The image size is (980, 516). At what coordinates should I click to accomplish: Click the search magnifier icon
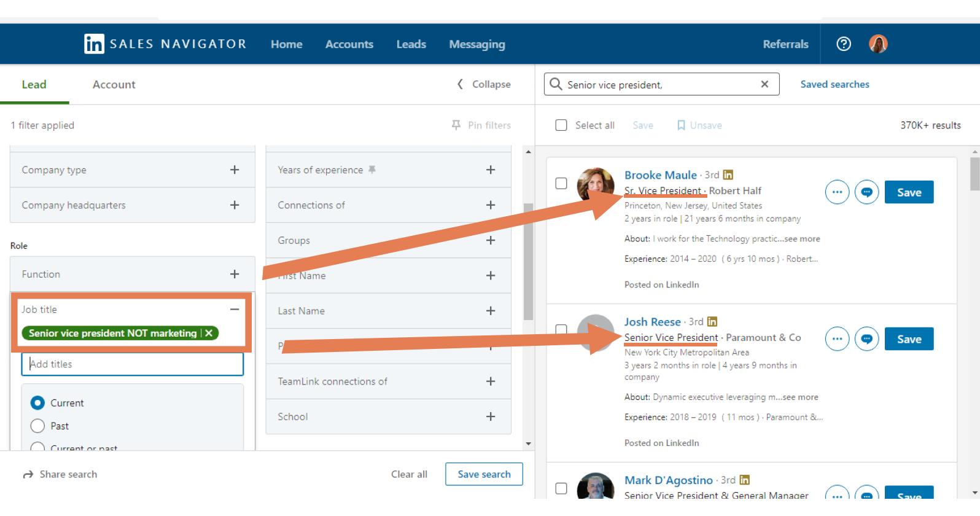pyautogui.click(x=556, y=84)
